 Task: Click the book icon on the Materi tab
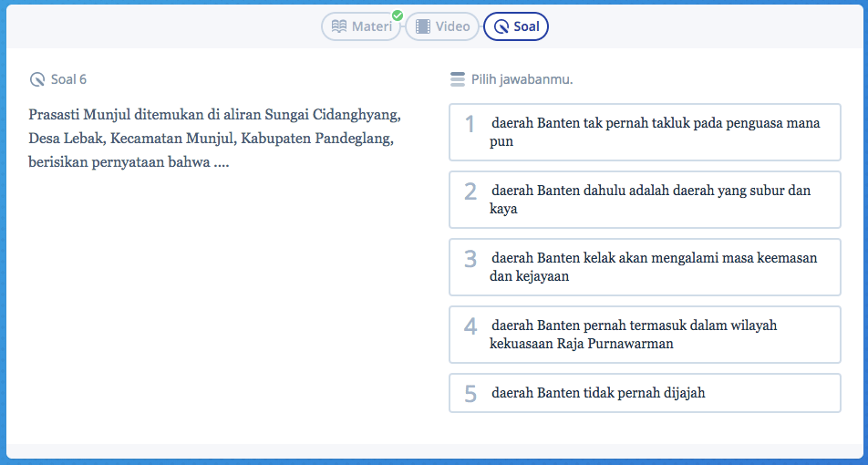(x=339, y=26)
